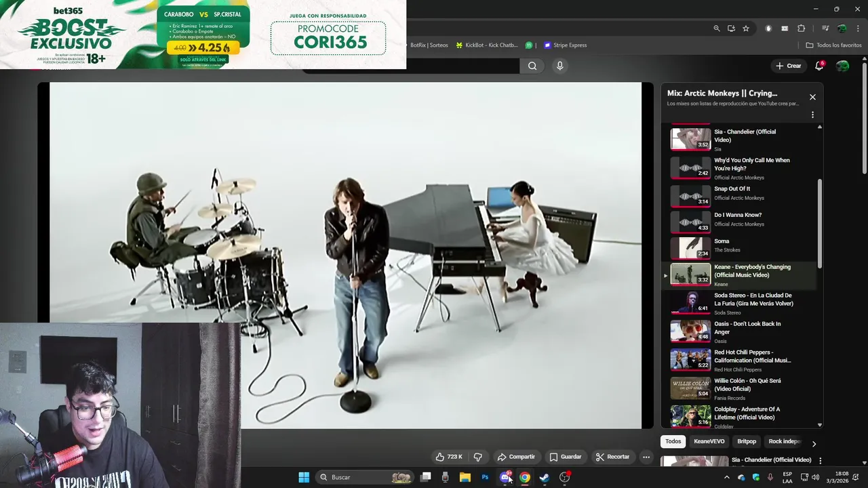Image resolution: width=868 pixels, height=488 pixels.
Task: Select the Rock independiente filter chip
Action: [x=785, y=441]
